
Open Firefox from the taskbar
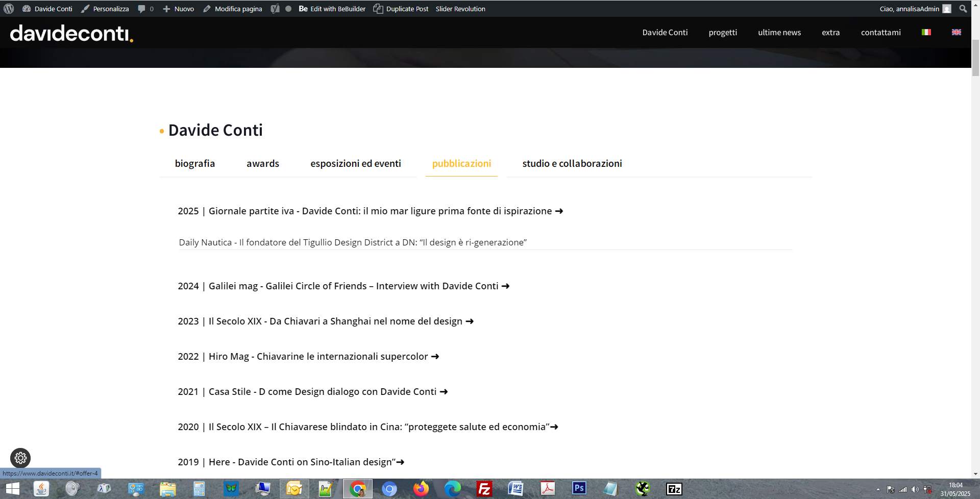(x=421, y=489)
